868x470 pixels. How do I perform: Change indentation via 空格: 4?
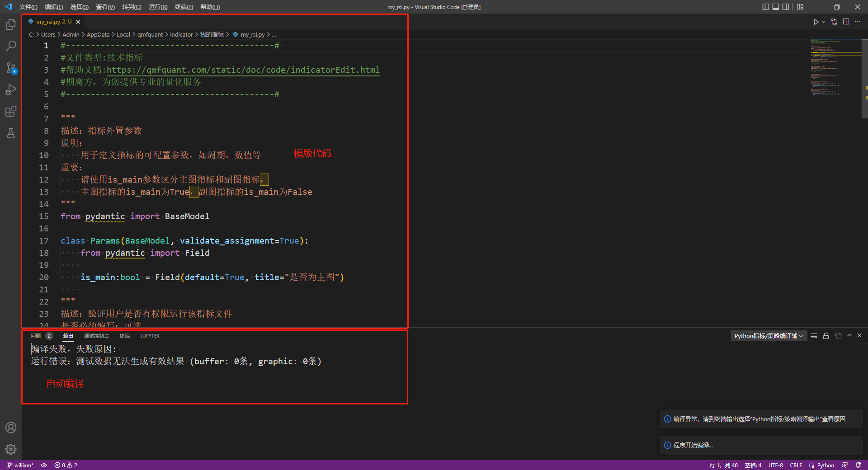click(753, 465)
